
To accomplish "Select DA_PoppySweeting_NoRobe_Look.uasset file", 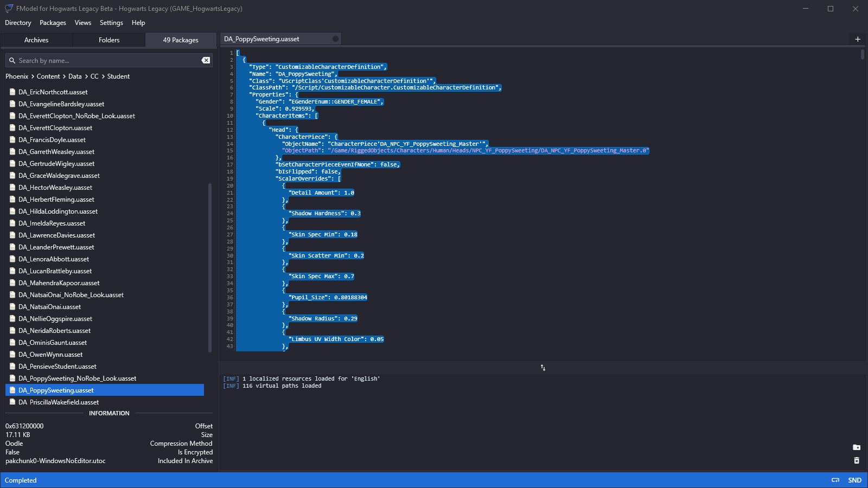I will [x=105, y=378].
